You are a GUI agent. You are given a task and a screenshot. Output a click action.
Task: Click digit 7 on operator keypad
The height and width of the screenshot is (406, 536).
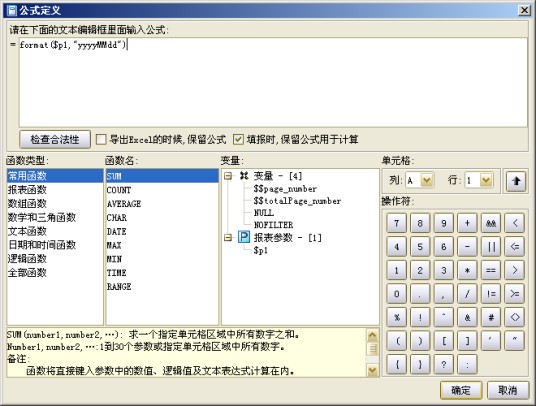click(x=397, y=223)
